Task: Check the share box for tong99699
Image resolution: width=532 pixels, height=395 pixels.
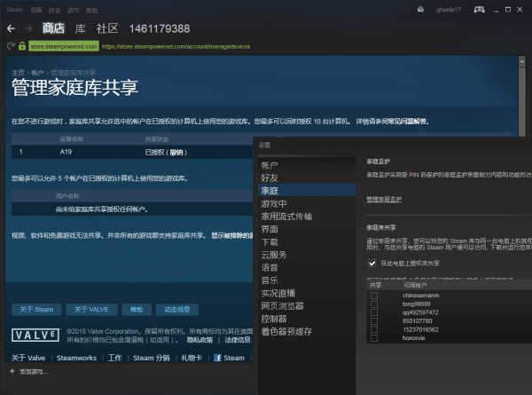Action: [374, 304]
